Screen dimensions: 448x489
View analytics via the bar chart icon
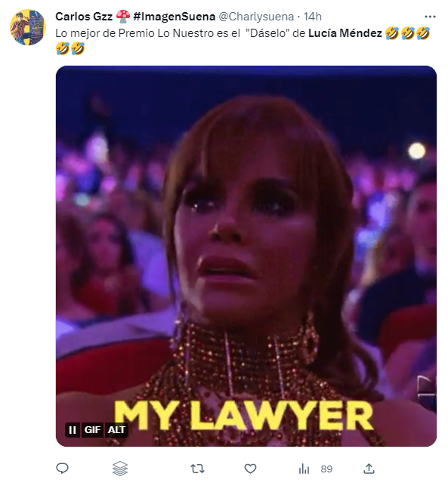(x=304, y=469)
